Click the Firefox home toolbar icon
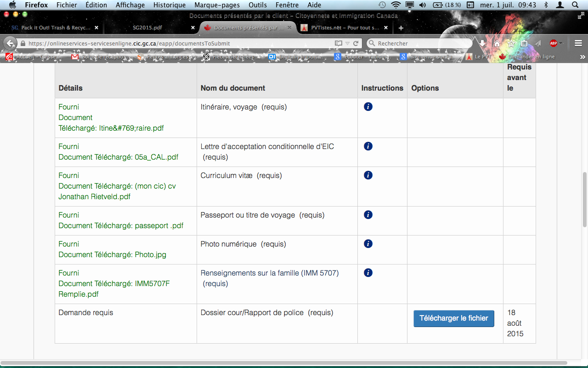 [497, 43]
